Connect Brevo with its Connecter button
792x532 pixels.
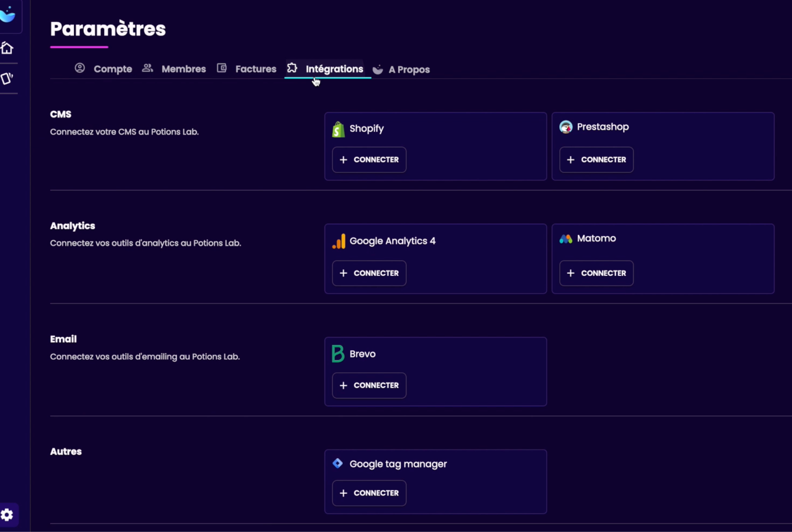[369, 385]
